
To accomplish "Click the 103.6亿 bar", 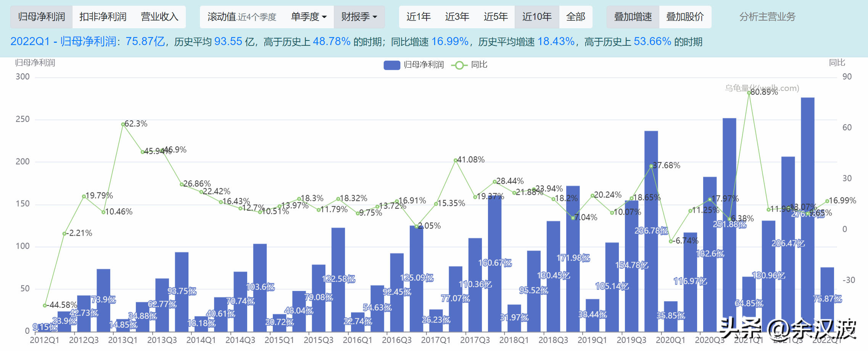I will click(260, 287).
